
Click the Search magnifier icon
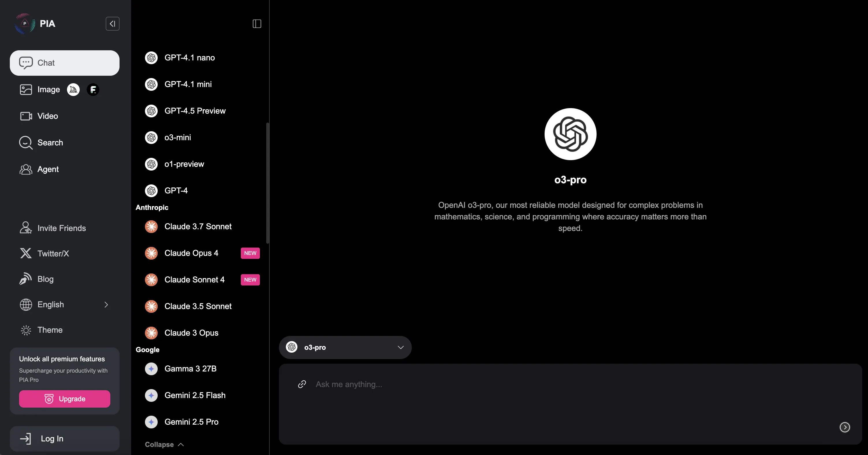26,143
